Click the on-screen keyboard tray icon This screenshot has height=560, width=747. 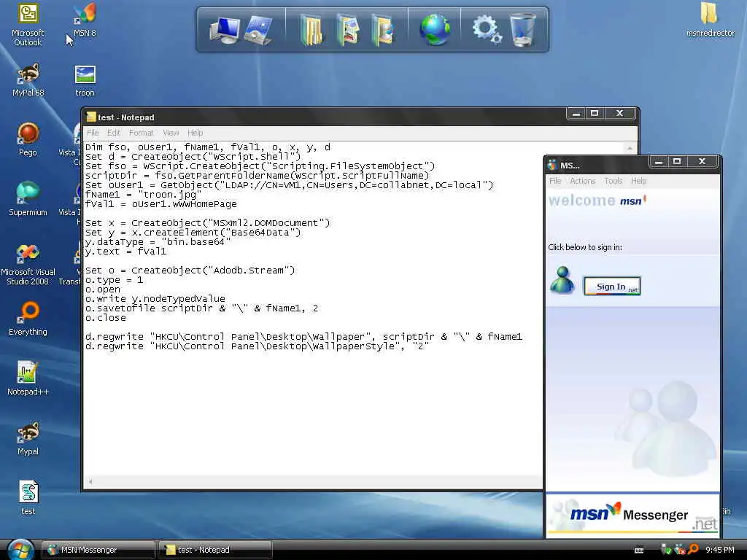[x=639, y=550]
